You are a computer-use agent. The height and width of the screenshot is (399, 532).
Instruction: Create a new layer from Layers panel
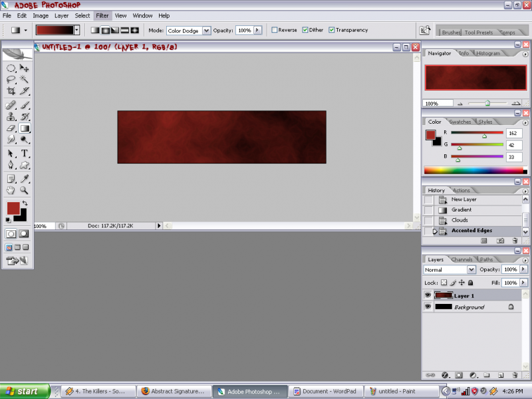coord(501,375)
